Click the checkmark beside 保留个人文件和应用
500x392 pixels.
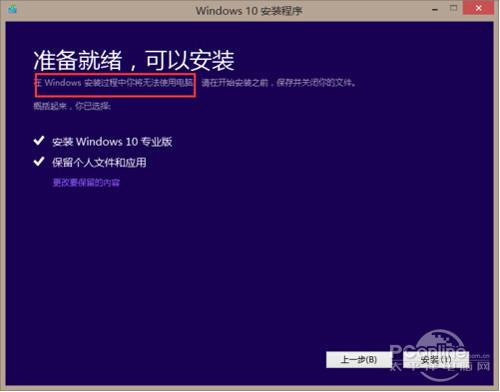[x=39, y=162]
